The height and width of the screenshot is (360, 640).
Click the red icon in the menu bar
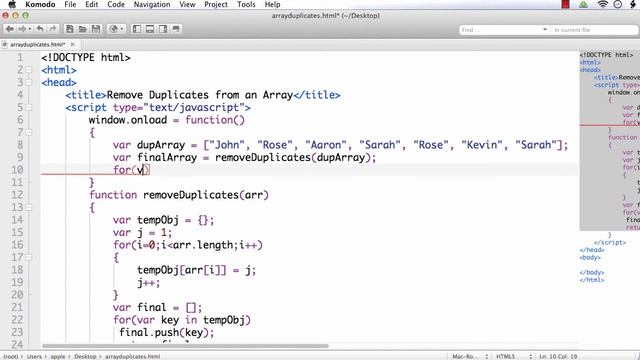pyautogui.click(x=565, y=4)
